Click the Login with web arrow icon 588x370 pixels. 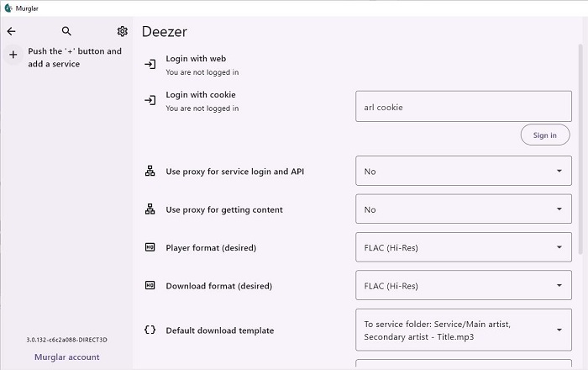pyautogui.click(x=150, y=64)
